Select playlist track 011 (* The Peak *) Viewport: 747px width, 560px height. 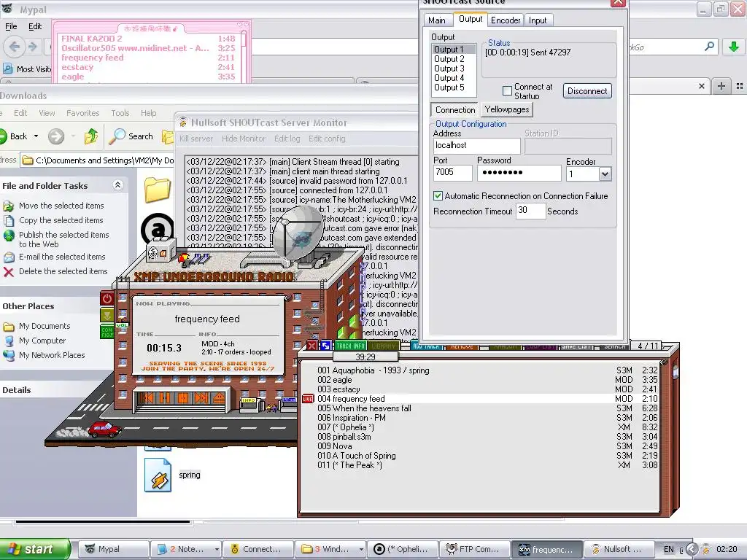[x=487, y=465]
